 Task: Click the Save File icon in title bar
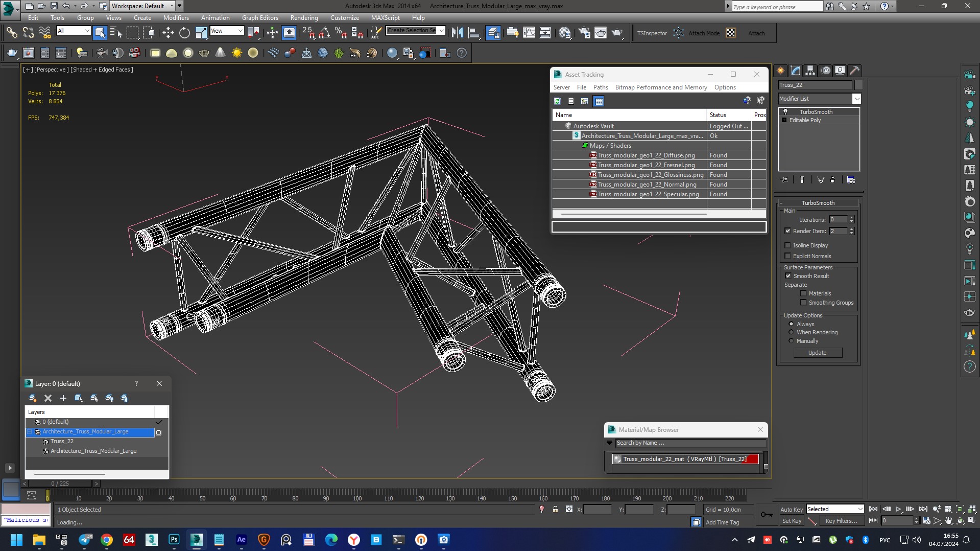[54, 6]
